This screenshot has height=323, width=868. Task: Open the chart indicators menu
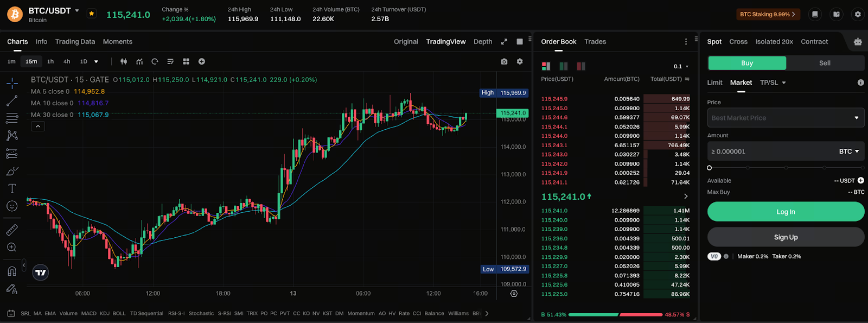pyautogui.click(x=139, y=61)
